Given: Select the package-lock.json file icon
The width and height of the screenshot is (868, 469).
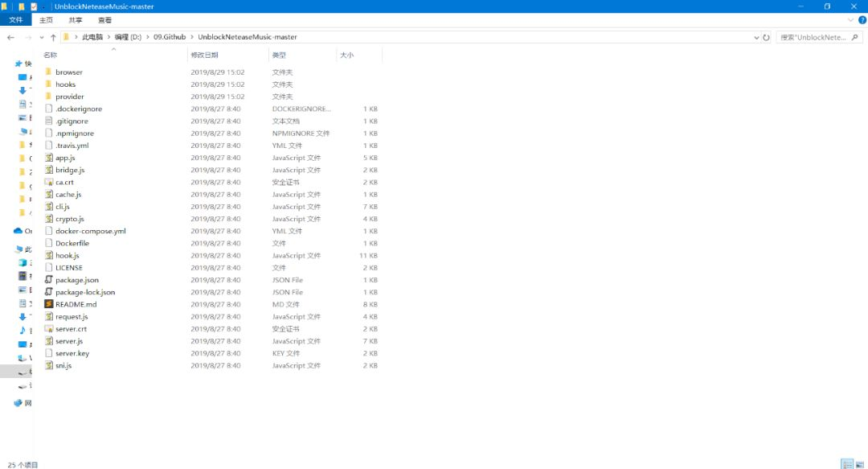Looking at the screenshot, I should pyautogui.click(x=49, y=291).
